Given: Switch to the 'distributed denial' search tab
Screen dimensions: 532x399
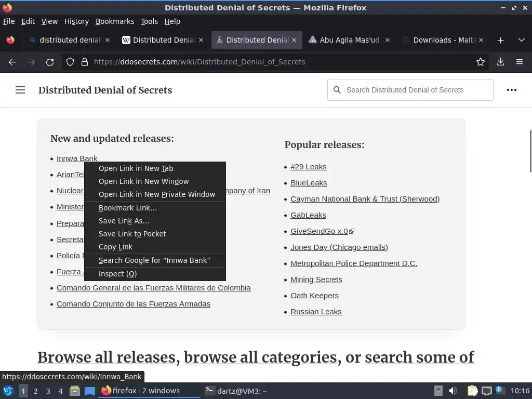Looking at the screenshot, I should 70,40.
